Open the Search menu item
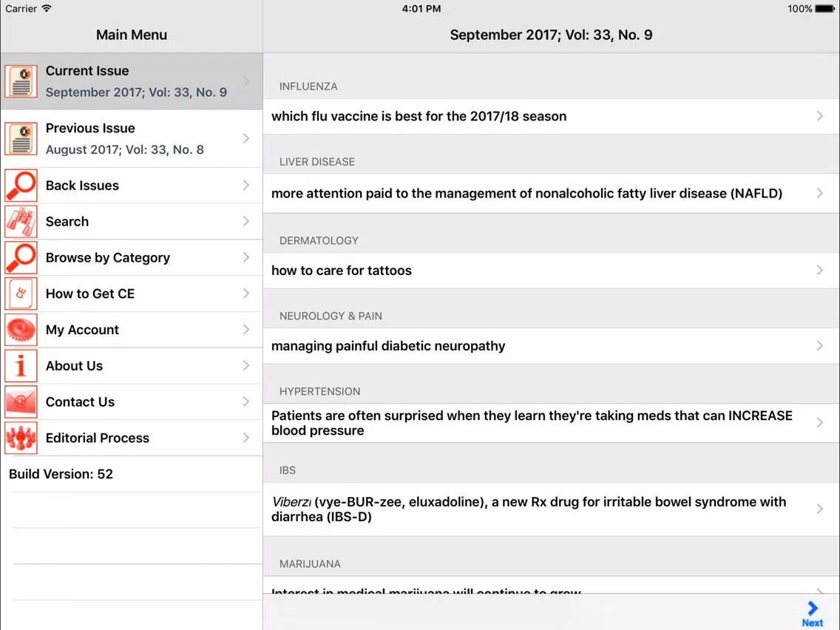This screenshot has height=630, width=840. (x=132, y=221)
